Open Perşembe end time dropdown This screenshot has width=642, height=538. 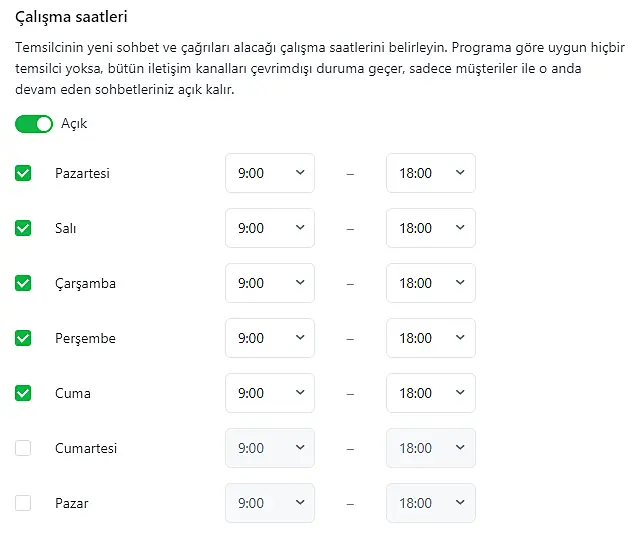click(431, 338)
